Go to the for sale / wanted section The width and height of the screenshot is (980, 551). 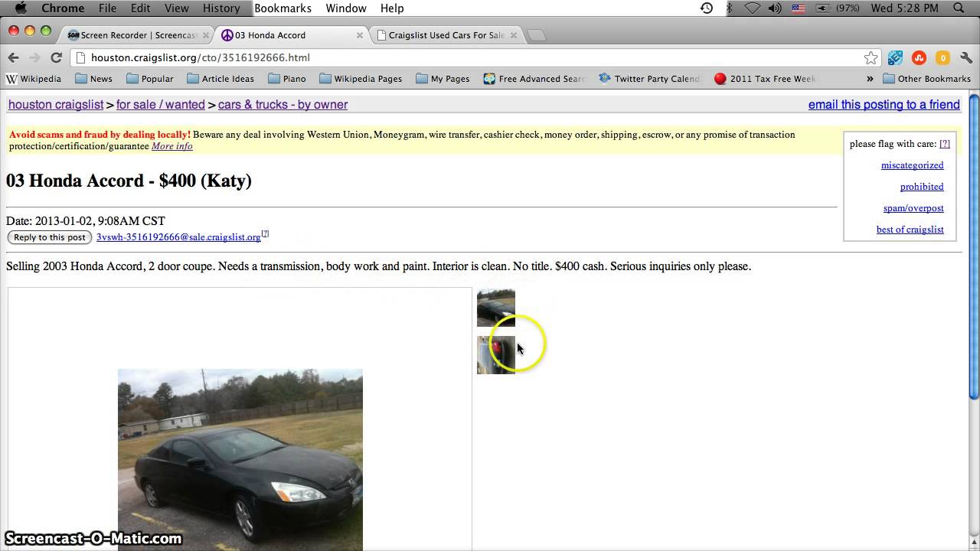[x=161, y=105]
